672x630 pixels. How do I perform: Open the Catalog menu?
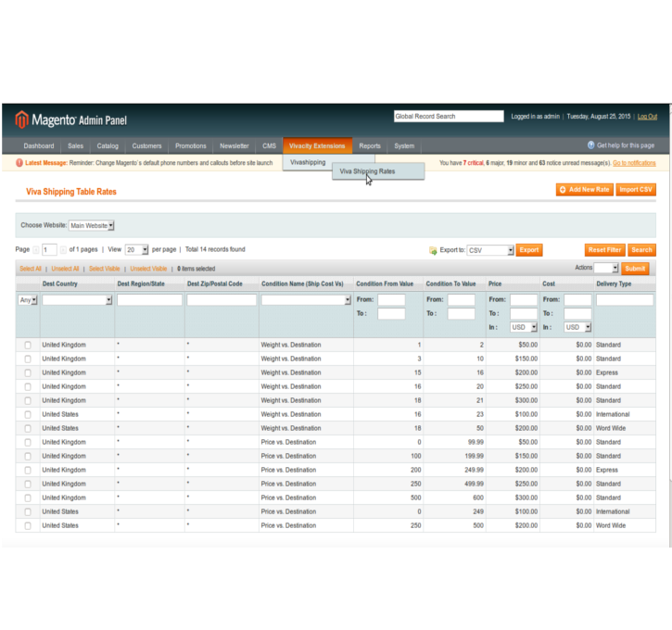108,145
